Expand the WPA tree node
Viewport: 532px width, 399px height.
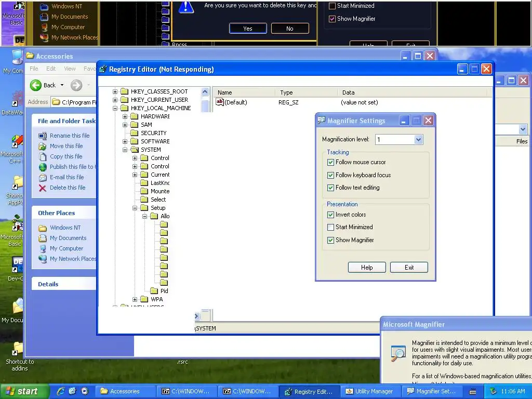pos(135,299)
